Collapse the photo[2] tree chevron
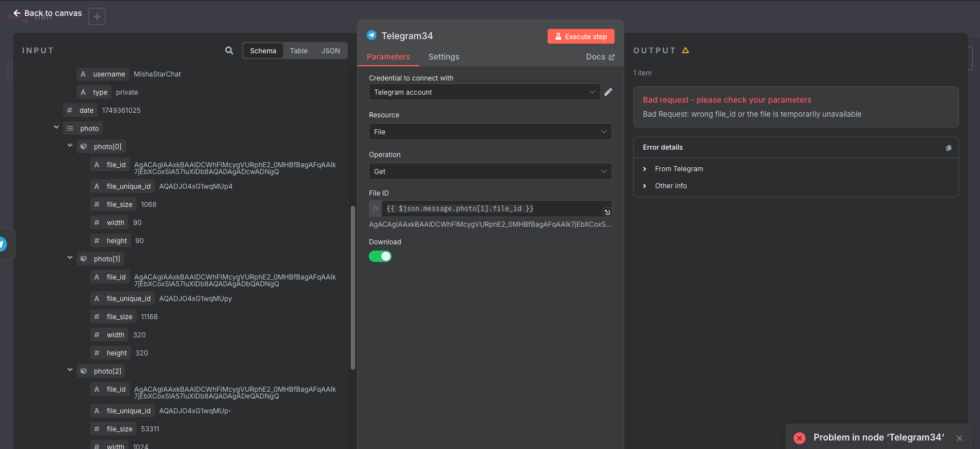This screenshot has height=449, width=980. tap(70, 370)
